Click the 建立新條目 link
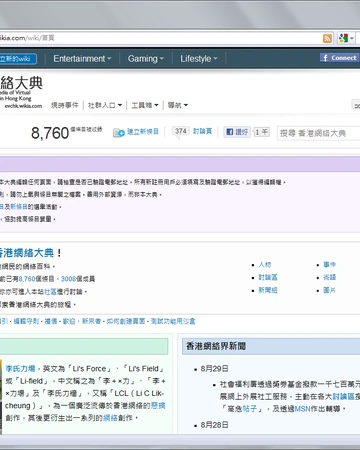Screen dimensions: 360x450 click(143, 132)
